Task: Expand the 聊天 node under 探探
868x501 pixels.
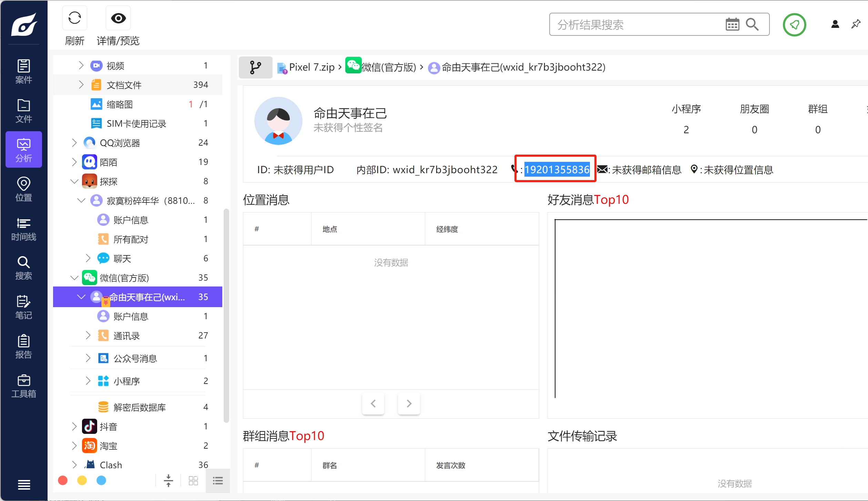Action: coord(88,258)
